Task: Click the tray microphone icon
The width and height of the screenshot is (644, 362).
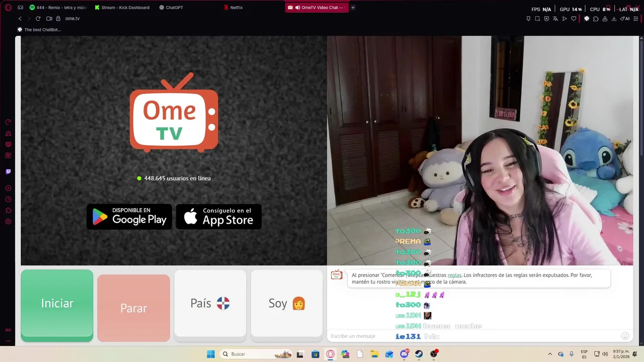Action: [x=572, y=354]
